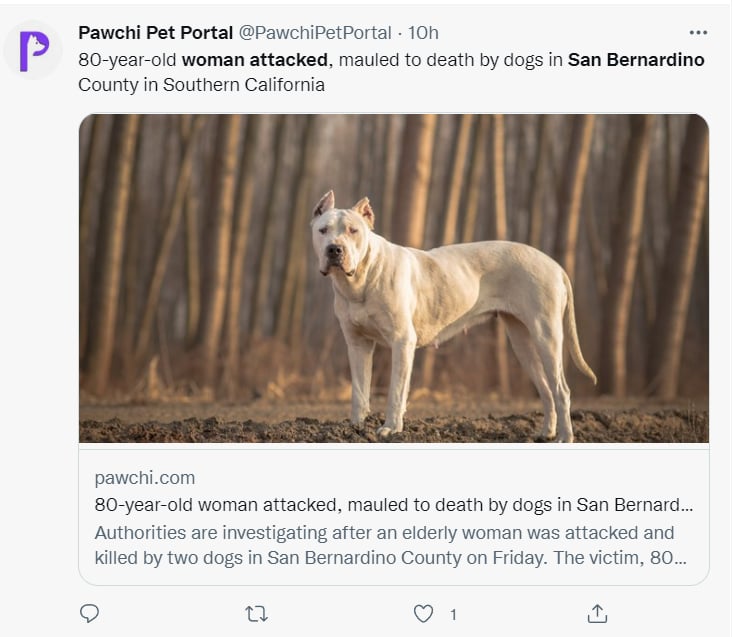Click the 'County in Southern California' tweet line
This screenshot has height=637, width=738.
pos(201,85)
